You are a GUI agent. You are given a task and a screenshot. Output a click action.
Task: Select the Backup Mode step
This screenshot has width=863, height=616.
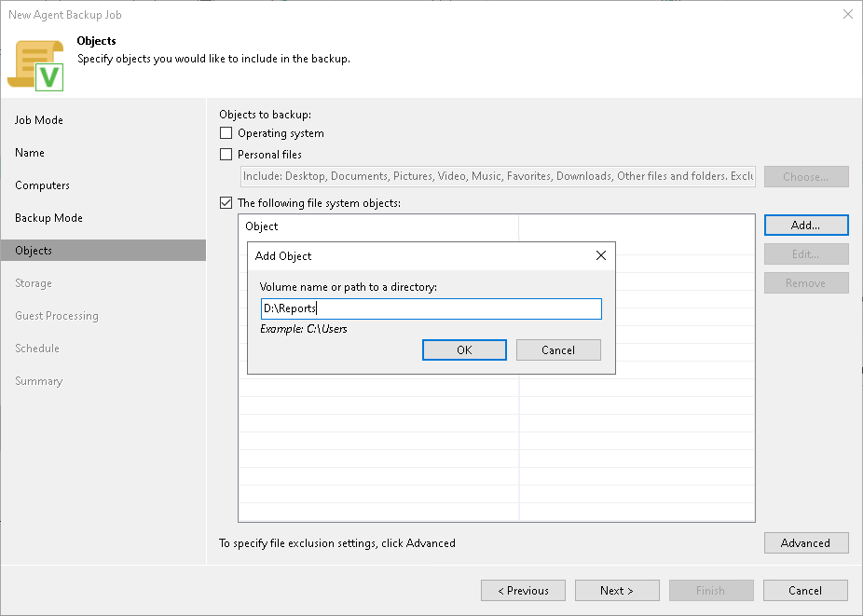tap(48, 217)
